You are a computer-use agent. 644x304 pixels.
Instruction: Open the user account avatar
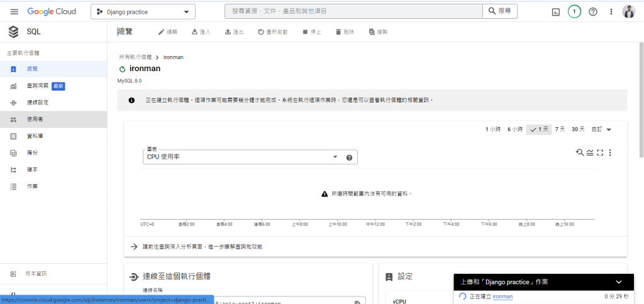[629, 11]
